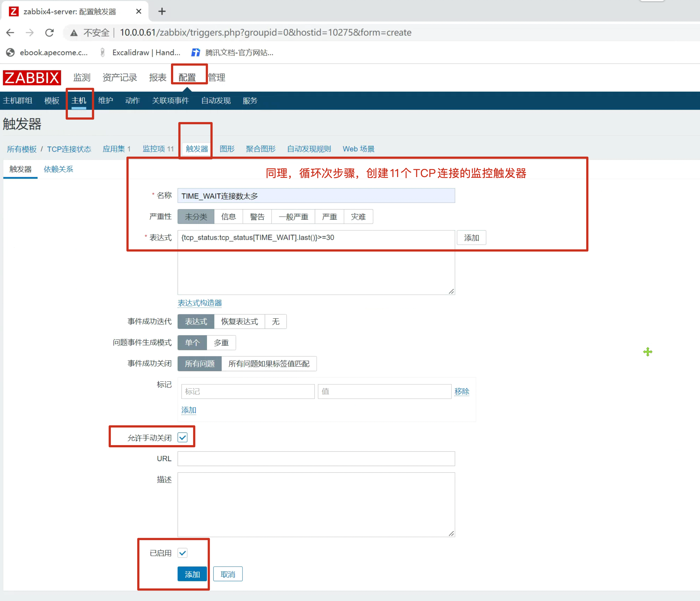Reload the page with refresh icon

pyautogui.click(x=50, y=32)
